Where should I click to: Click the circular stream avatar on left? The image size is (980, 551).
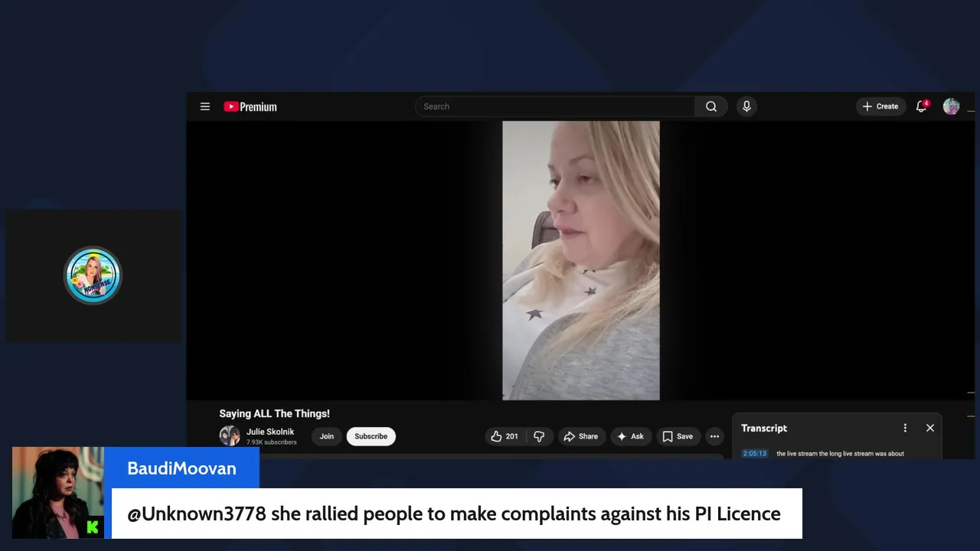click(x=93, y=275)
